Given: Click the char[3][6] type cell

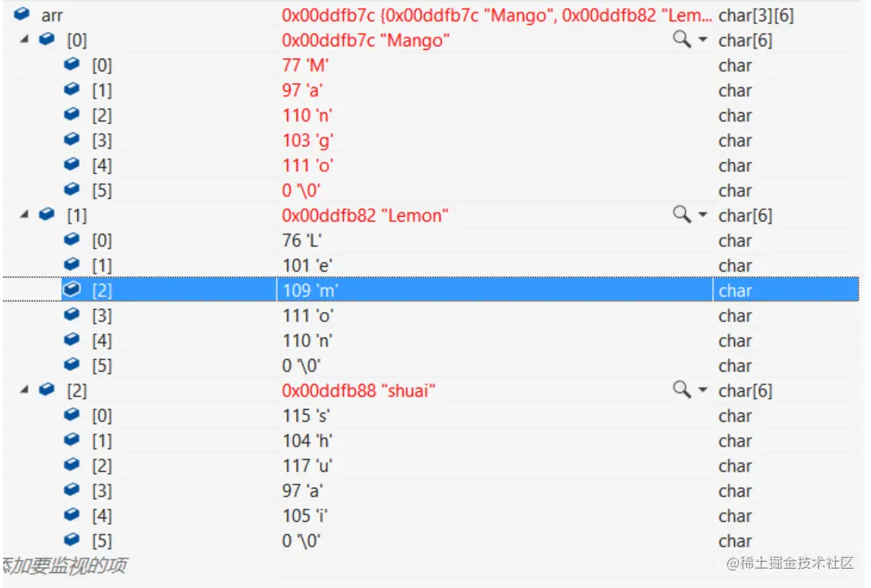Looking at the screenshot, I should pyautogui.click(x=756, y=16).
